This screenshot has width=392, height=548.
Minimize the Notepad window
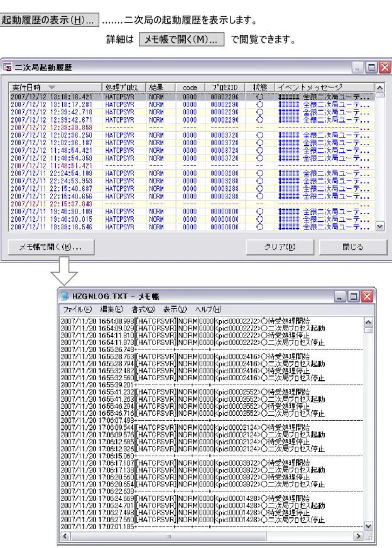(340, 297)
